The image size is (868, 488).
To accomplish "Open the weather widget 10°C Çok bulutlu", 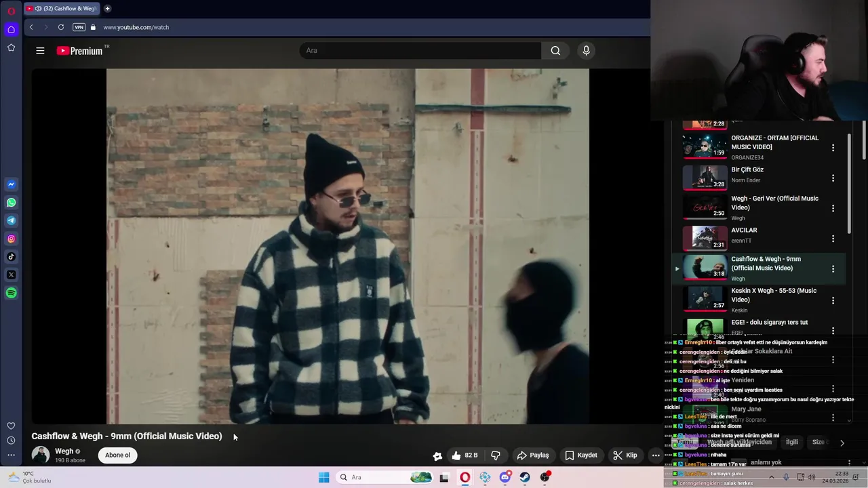I will tap(28, 477).
